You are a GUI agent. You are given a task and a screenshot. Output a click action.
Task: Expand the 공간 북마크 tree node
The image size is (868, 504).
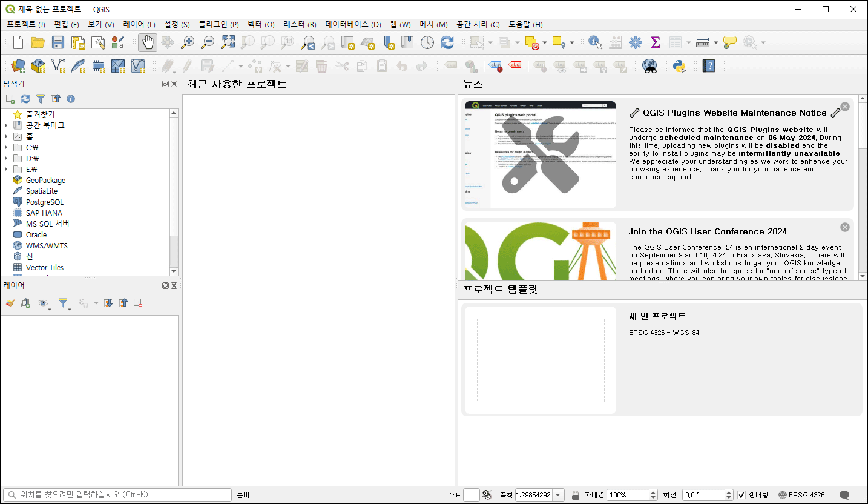(5, 125)
